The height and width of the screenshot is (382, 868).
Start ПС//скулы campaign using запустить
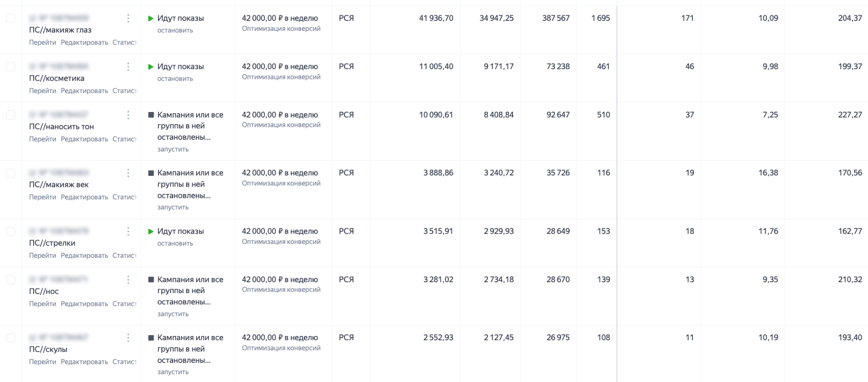pyautogui.click(x=173, y=372)
